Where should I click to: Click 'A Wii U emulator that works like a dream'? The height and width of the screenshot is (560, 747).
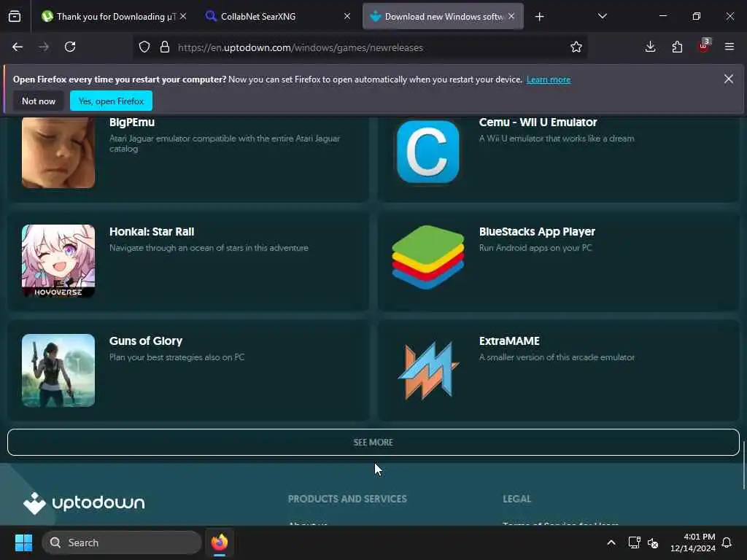(557, 139)
